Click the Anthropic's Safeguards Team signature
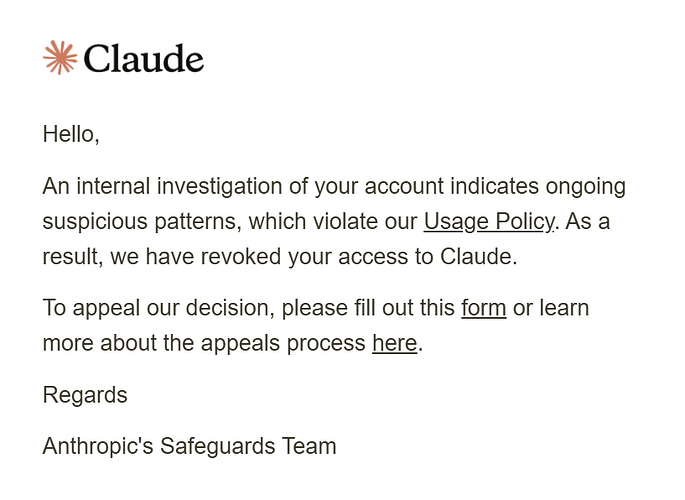 [189, 446]
